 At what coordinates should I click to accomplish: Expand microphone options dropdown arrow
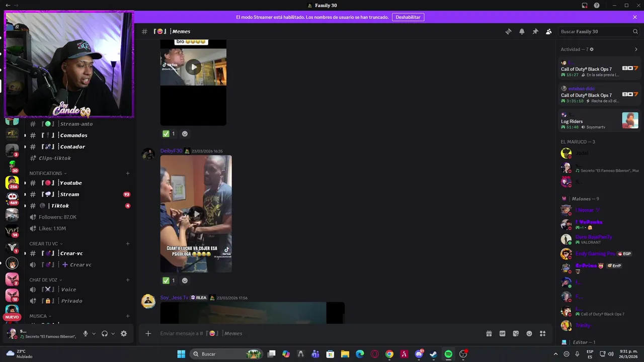(94, 333)
